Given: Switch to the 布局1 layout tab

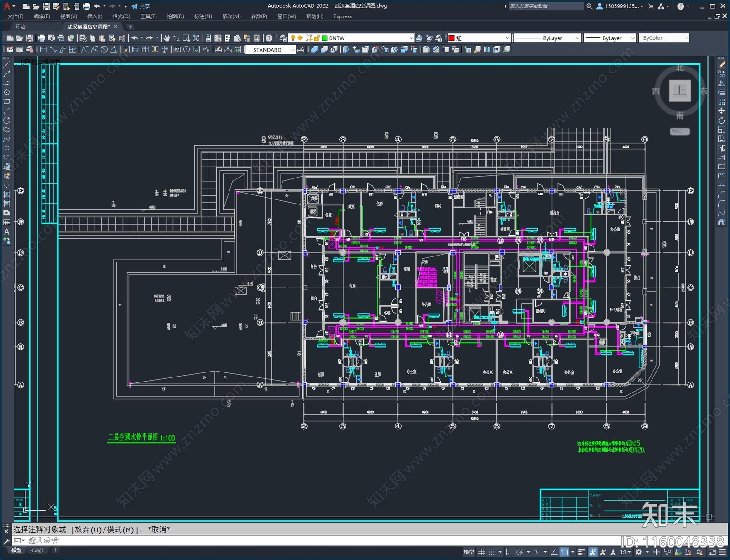Looking at the screenshot, I should pos(37,550).
